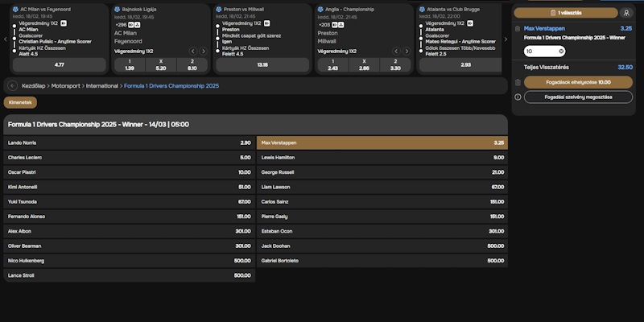Select Lance Stroll at 500.00
Image resolution: width=644 pixels, height=322 pixels.
(x=130, y=275)
